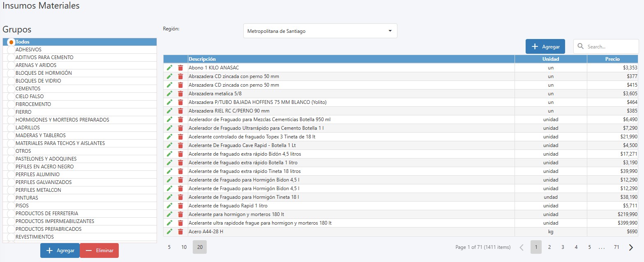Click the search magnifier icon

[x=581, y=47]
